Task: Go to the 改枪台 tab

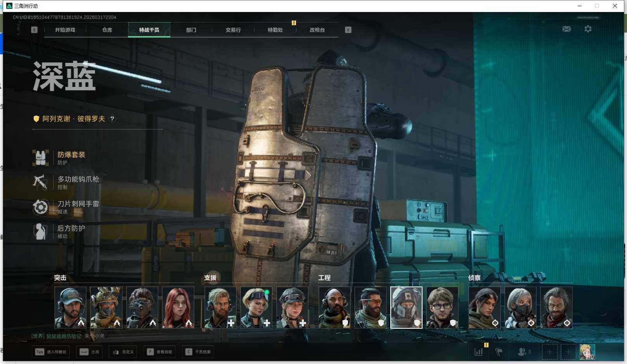Action: tap(317, 30)
